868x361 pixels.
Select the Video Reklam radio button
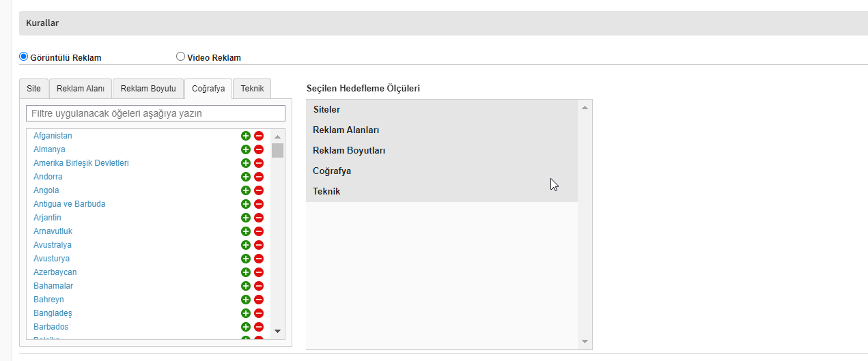click(181, 57)
